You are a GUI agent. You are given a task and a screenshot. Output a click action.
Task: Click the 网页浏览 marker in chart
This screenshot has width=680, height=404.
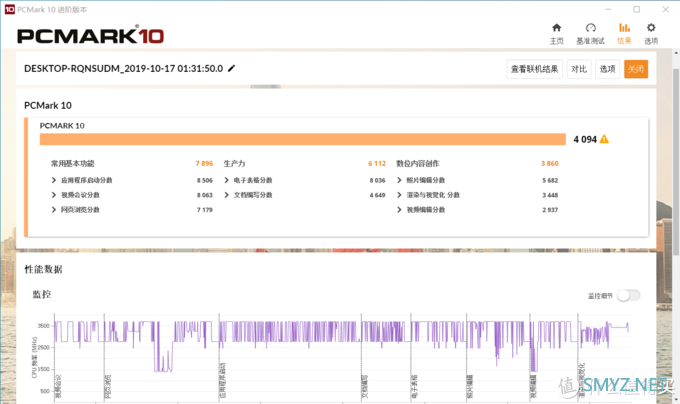tap(108, 386)
